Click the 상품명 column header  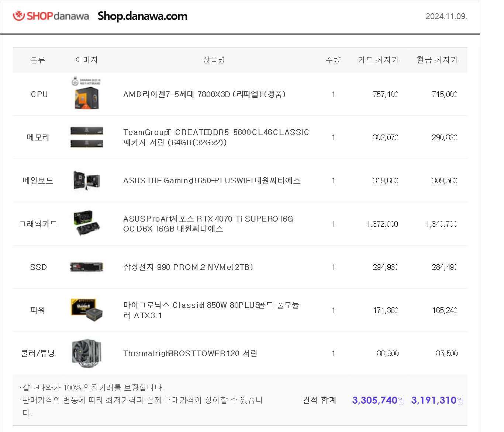pyautogui.click(x=214, y=60)
